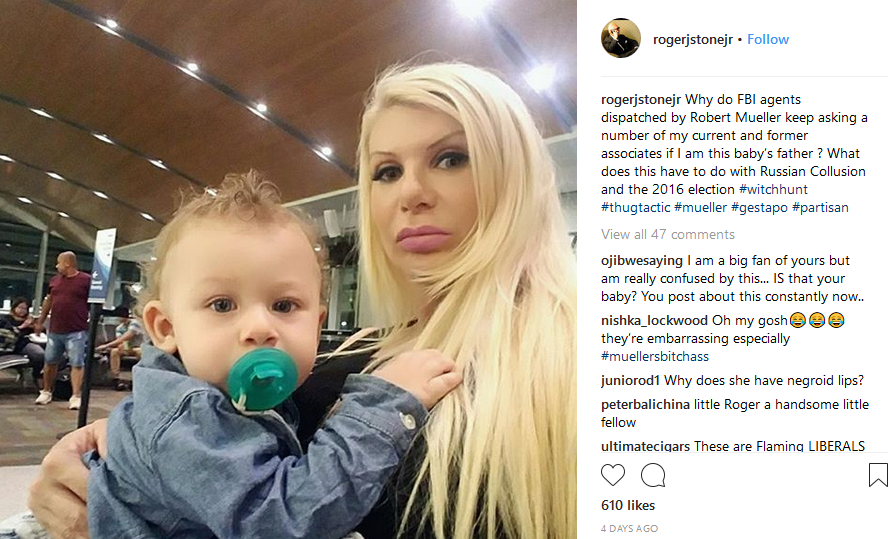View all 47 comments
This screenshot has width=890, height=539.
pos(668,234)
